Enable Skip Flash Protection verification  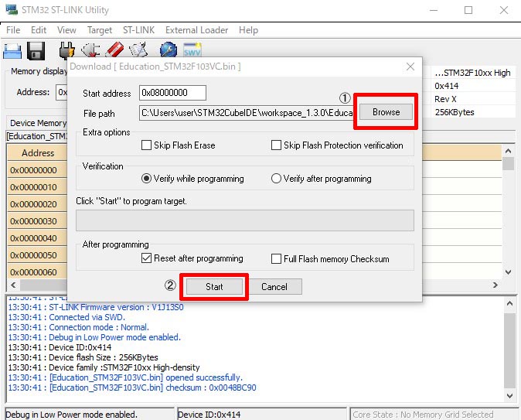point(276,145)
